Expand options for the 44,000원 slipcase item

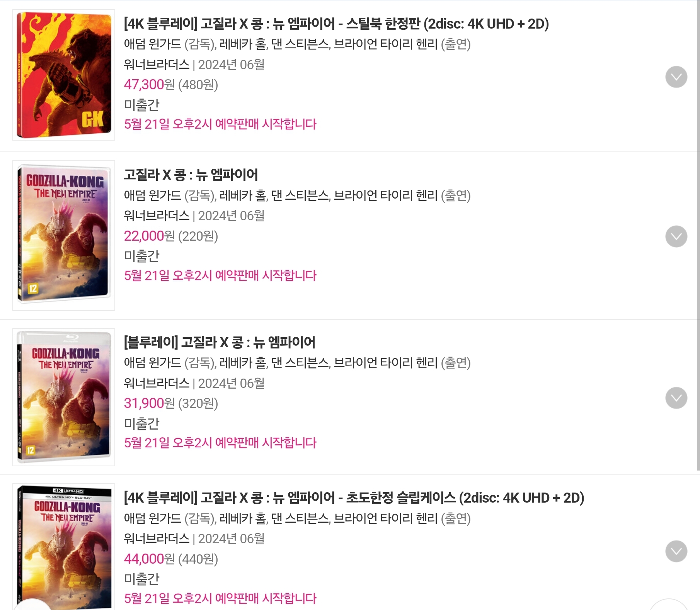[676, 551]
